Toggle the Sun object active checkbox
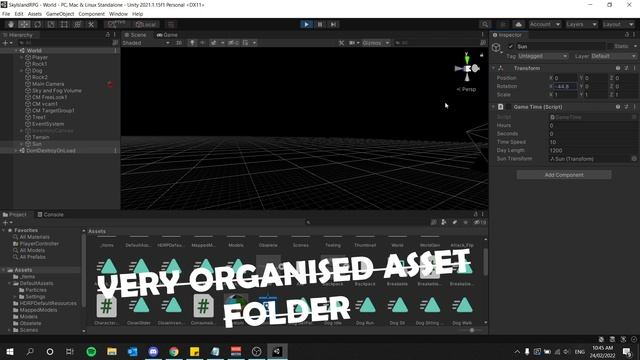 pyautogui.click(x=510, y=47)
